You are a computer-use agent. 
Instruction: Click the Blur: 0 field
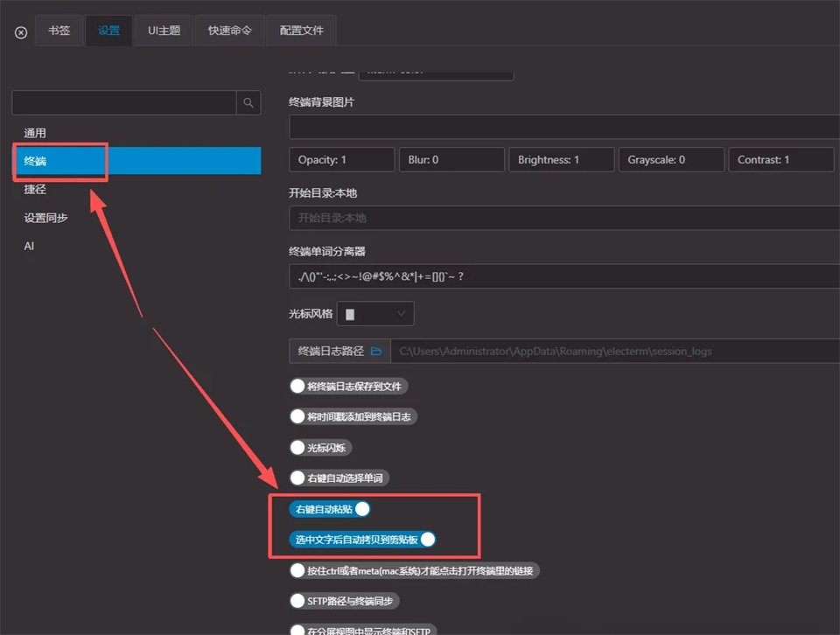(x=451, y=159)
